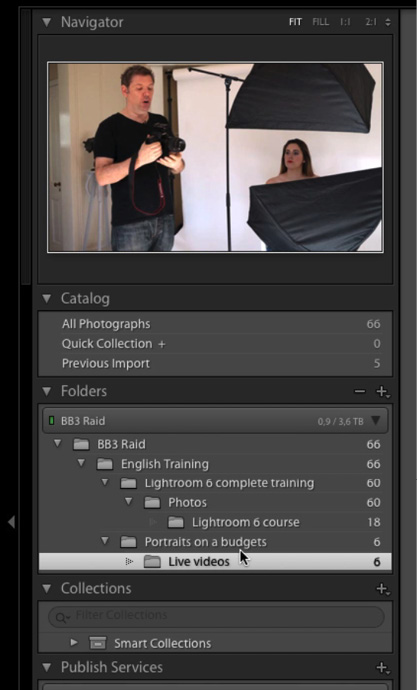Screen dimensions: 417x690
Task: Click the Smart Collections set icon
Action: click(98, 643)
